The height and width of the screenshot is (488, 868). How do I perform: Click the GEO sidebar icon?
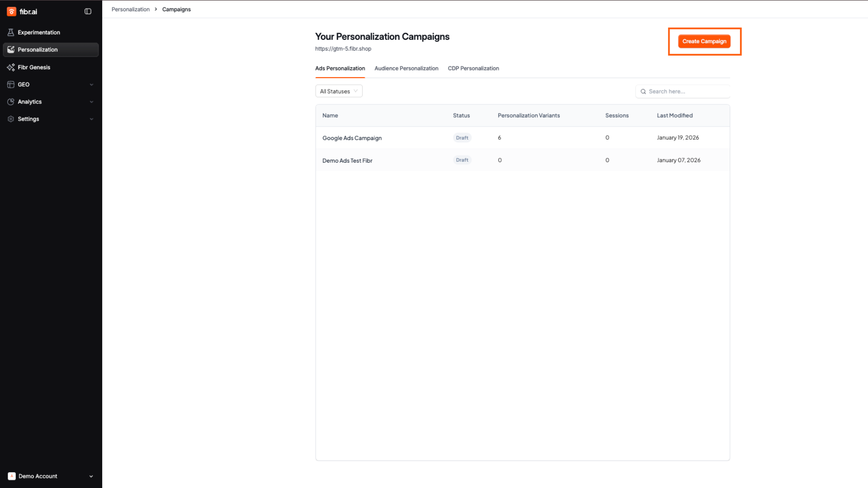coord(11,84)
